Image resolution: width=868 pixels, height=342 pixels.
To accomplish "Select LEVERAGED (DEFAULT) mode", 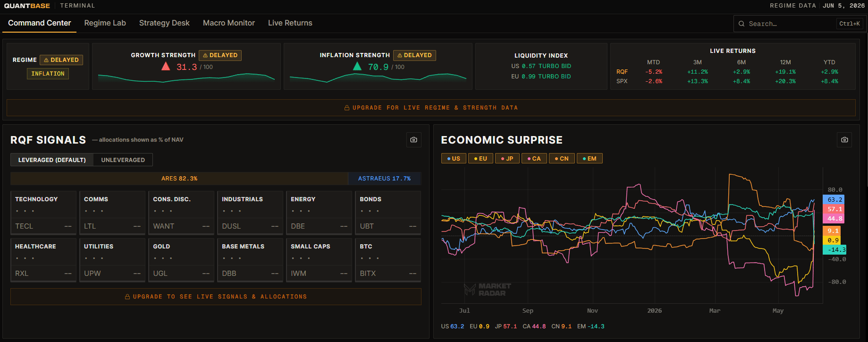I will (52, 160).
